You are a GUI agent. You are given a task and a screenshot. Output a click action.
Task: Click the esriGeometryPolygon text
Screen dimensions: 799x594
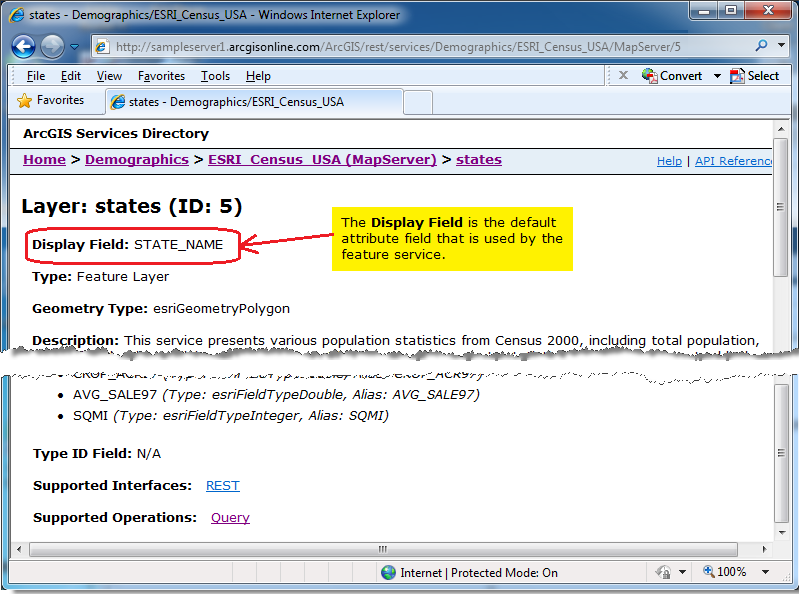pos(221,309)
